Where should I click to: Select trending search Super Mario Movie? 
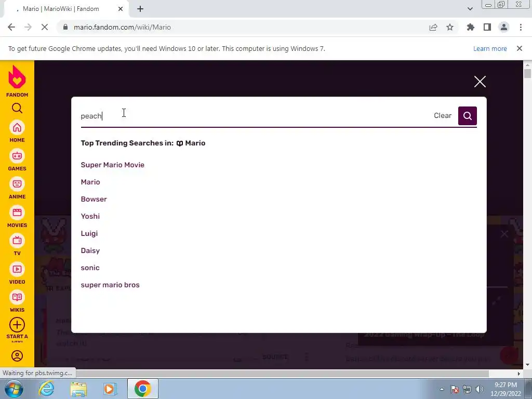point(113,165)
